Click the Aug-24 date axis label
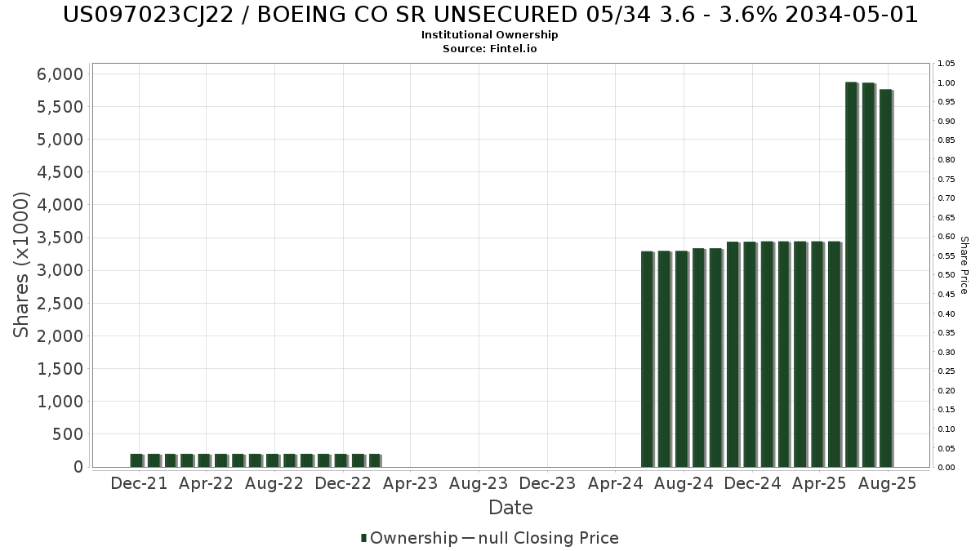The width and height of the screenshot is (980, 551). click(x=684, y=483)
